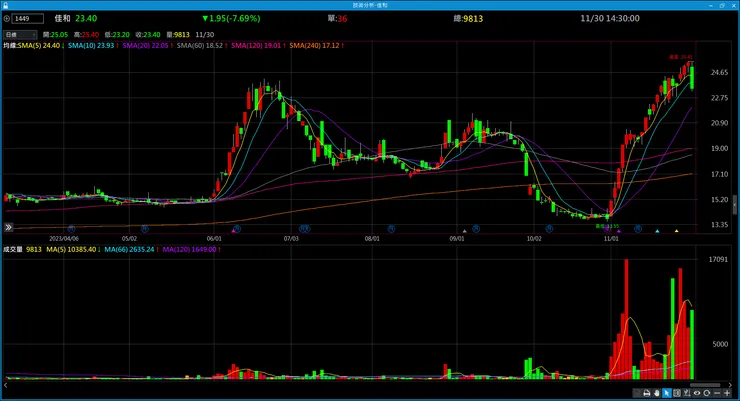Click the right scroll arrow beside the scrollbar
Image resolution: width=740 pixels, height=401 pixels.
click(730, 385)
